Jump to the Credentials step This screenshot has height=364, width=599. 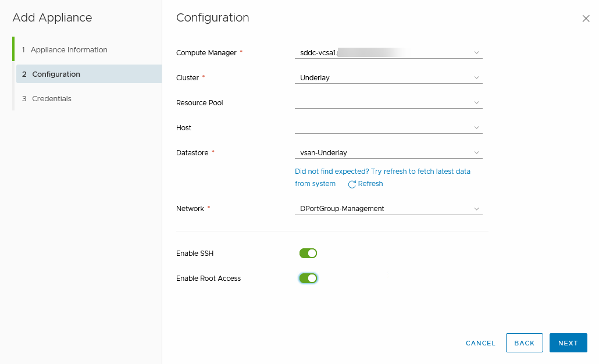(x=51, y=99)
